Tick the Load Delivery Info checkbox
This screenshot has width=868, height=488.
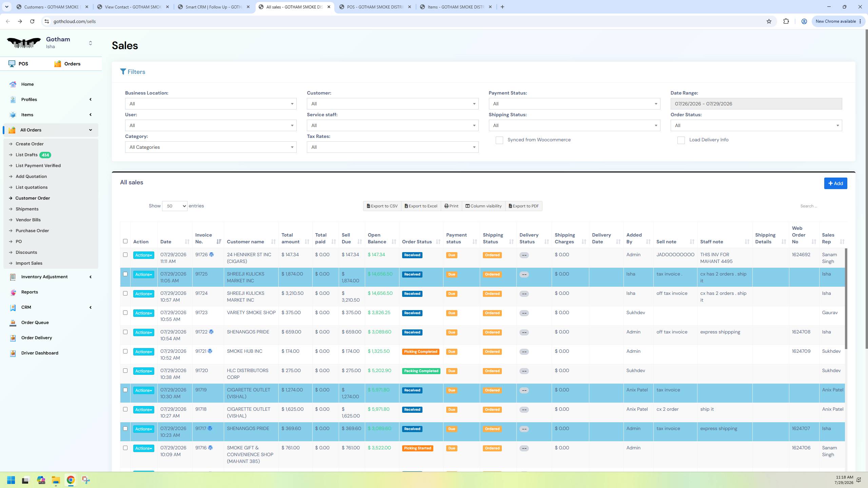pos(681,140)
